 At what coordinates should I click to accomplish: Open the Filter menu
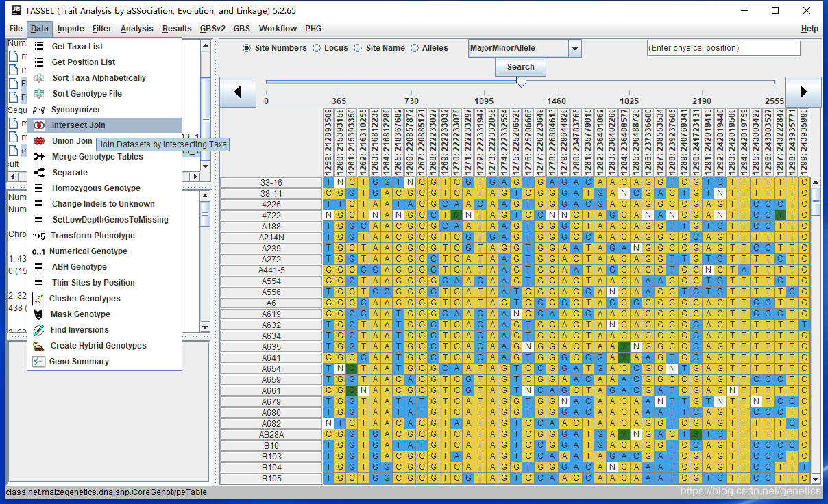[x=102, y=29]
